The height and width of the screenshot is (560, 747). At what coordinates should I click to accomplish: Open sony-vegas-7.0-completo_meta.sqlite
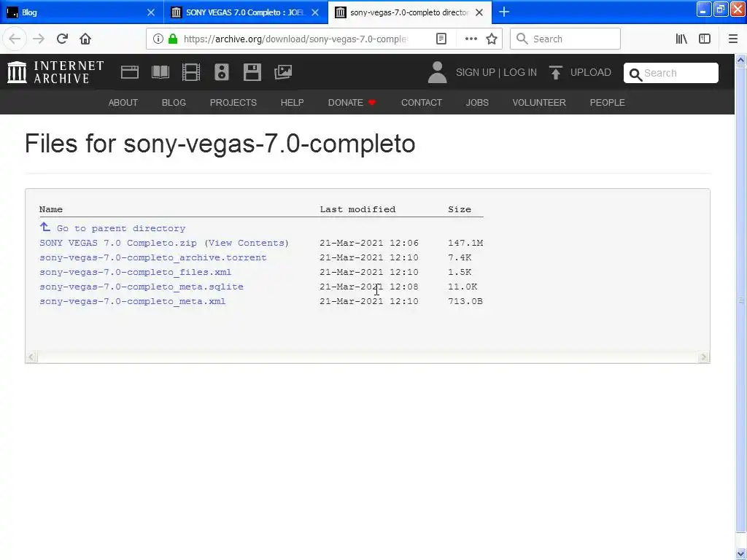click(142, 287)
